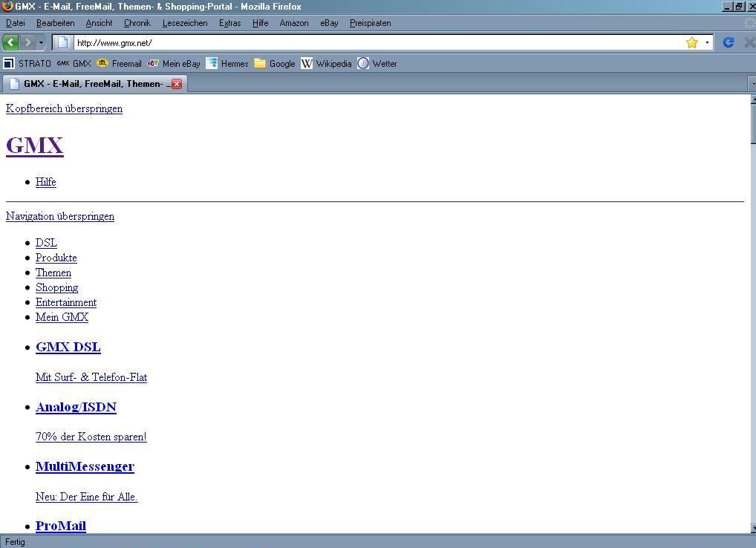Click the Neu: Der Eine für Alle. link

point(87,497)
